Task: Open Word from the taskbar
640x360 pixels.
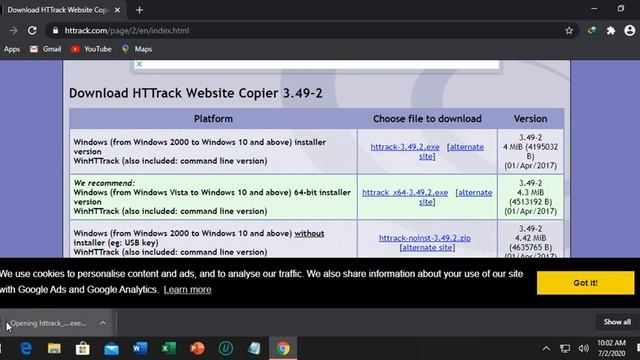Action: 140,349
